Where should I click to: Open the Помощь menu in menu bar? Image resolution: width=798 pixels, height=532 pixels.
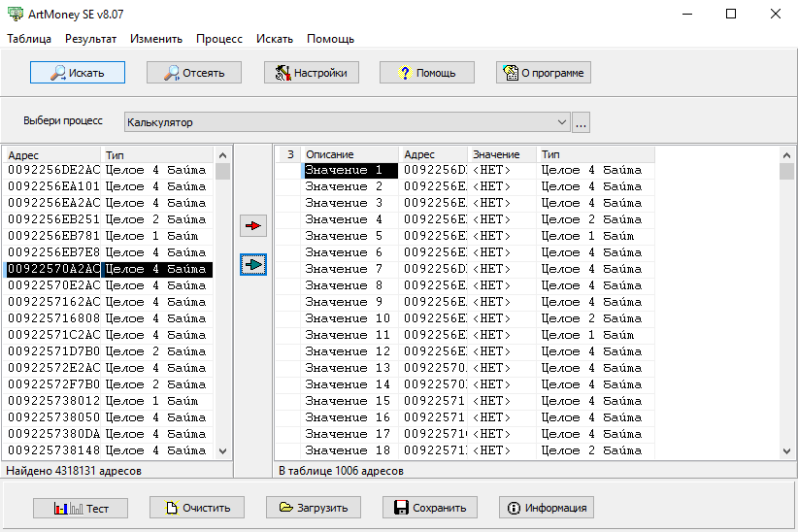[330, 39]
